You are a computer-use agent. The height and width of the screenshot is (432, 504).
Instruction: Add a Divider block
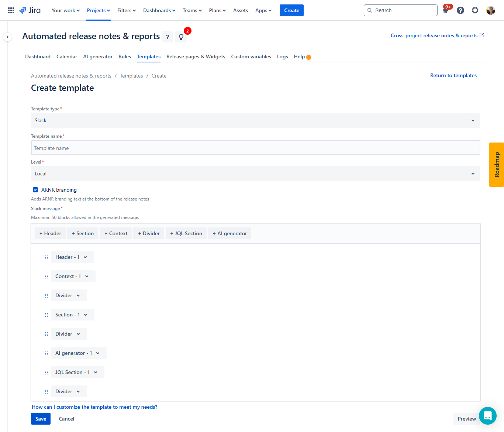[149, 233]
